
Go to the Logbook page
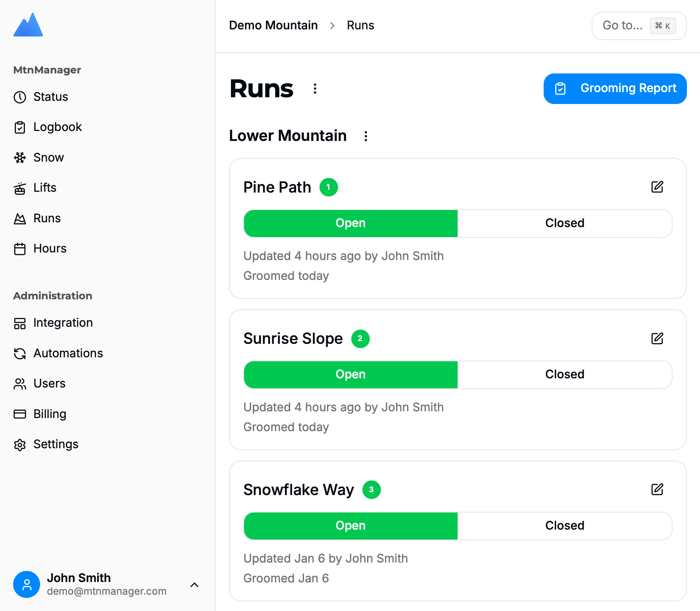(x=58, y=127)
